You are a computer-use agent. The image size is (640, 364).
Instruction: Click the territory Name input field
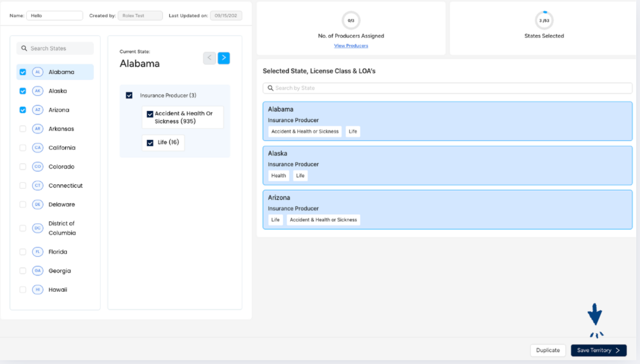pos(54,16)
